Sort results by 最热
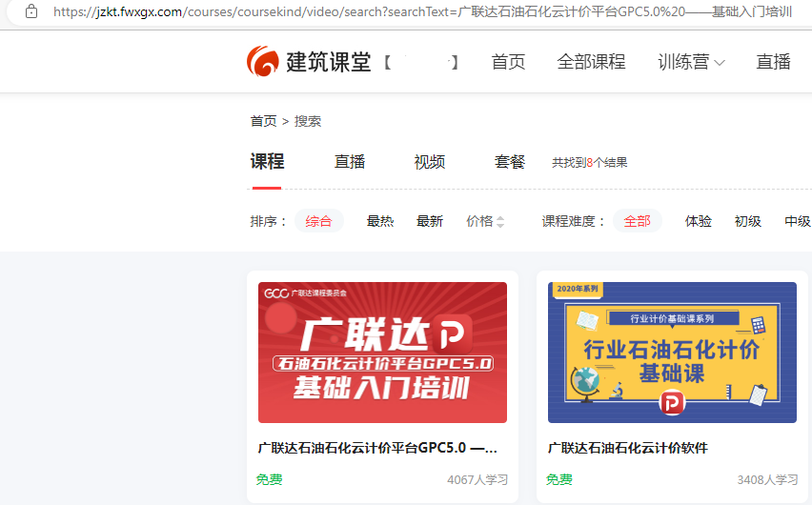Screen dimensions: 812x505 click(x=380, y=221)
